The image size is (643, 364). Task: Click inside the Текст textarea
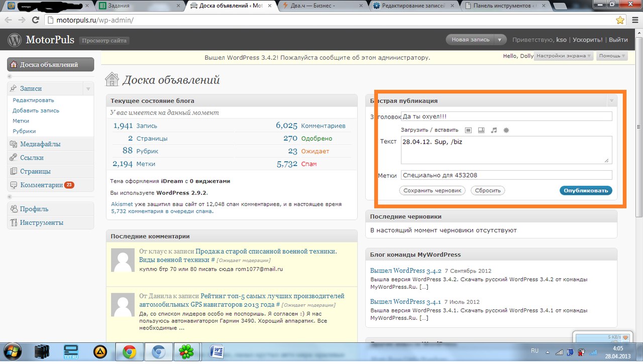(506, 150)
